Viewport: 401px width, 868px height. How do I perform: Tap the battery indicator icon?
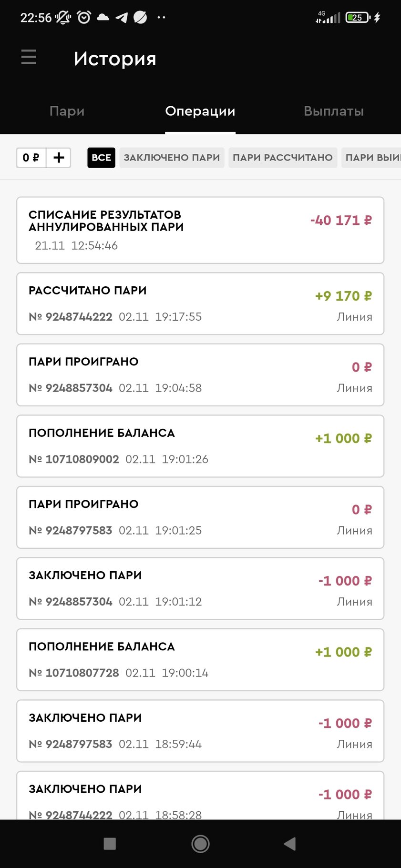(358, 18)
